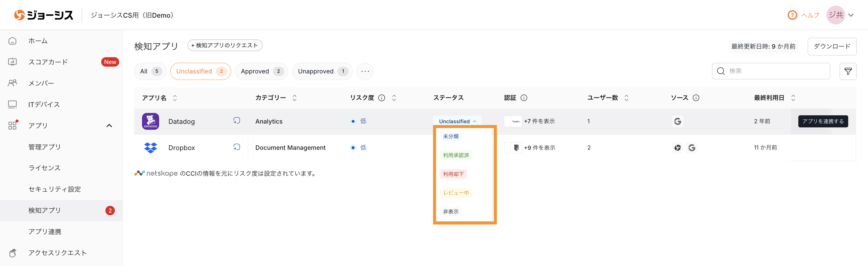
Task: Open the filter icon beside the search box
Action: [848, 71]
